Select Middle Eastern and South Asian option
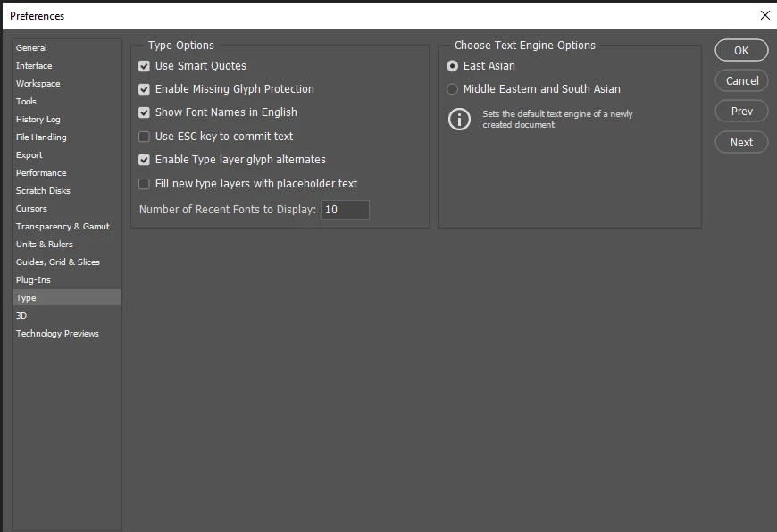Image resolution: width=777 pixels, height=532 pixels. [x=452, y=89]
